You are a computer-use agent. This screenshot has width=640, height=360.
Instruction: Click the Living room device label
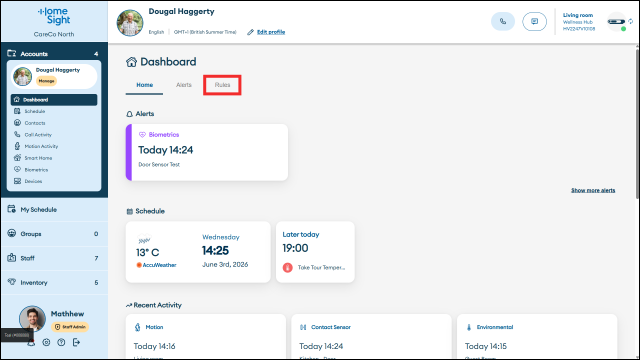[x=578, y=15]
